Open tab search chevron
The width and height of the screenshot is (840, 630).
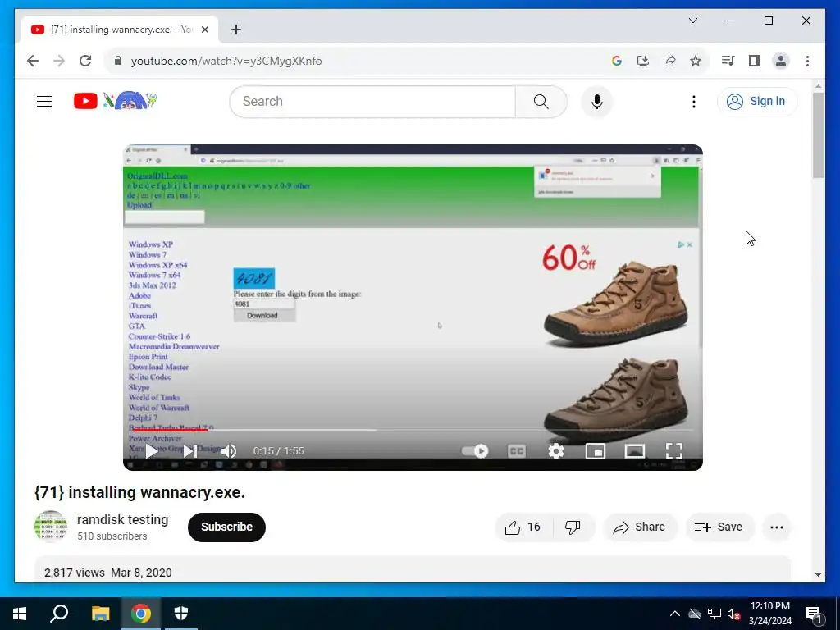(x=692, y=21)
